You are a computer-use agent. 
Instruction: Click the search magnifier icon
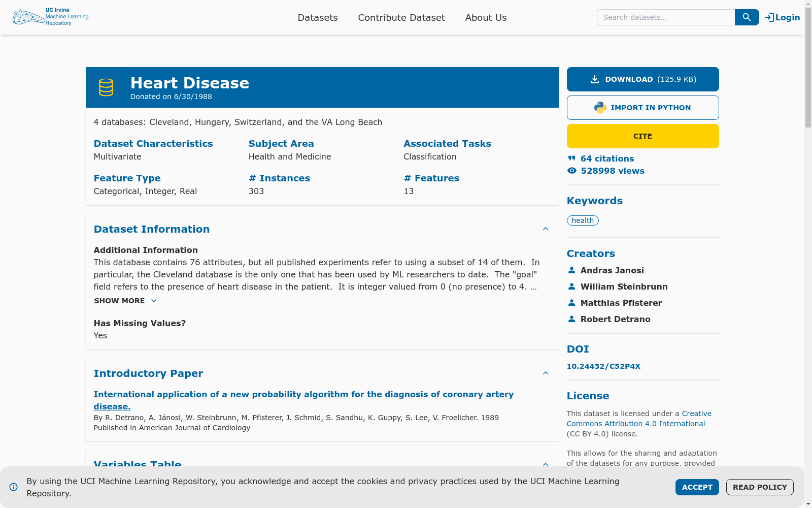point(746,17)
